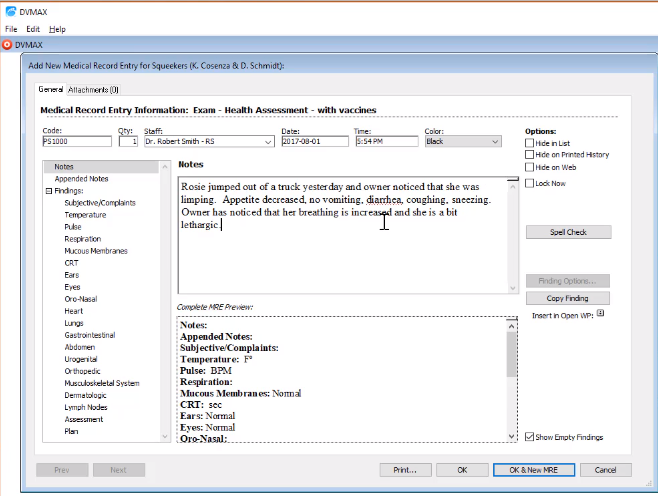This screenshot has width=658, height=496.
Task: Click the Date field
Action: pyautogui.click(x=315, y=141)
